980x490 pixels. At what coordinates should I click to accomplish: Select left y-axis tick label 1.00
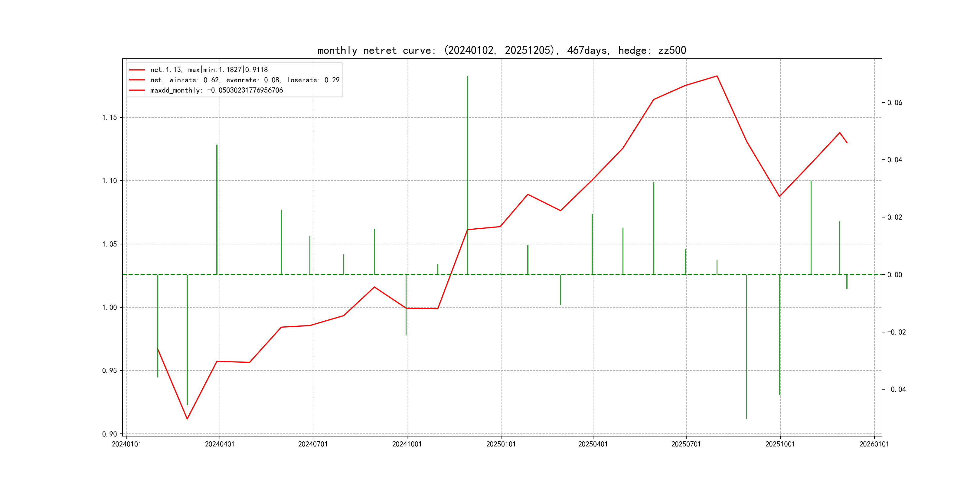[x=109, y=307]
